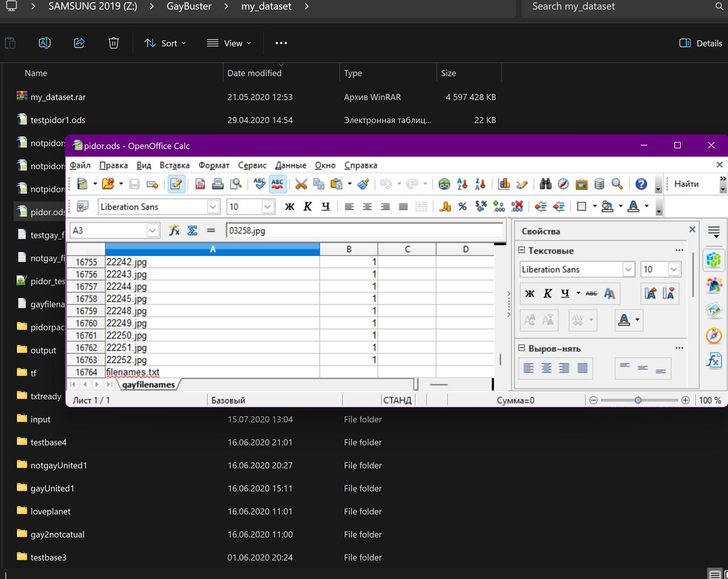Click the Sort Descending icon
Image resolution: width=728 pixels, height=579 pixels.
point(480,184)
